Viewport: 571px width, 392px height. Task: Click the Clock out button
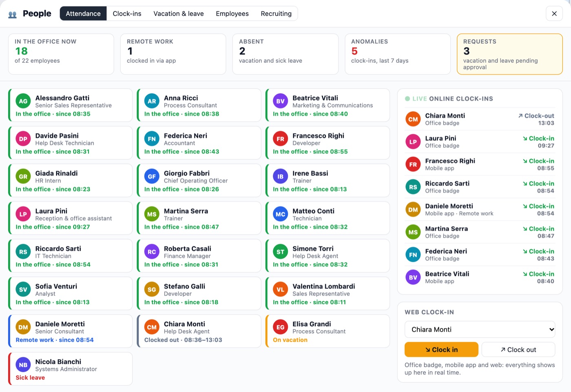(x=518, y=350)
